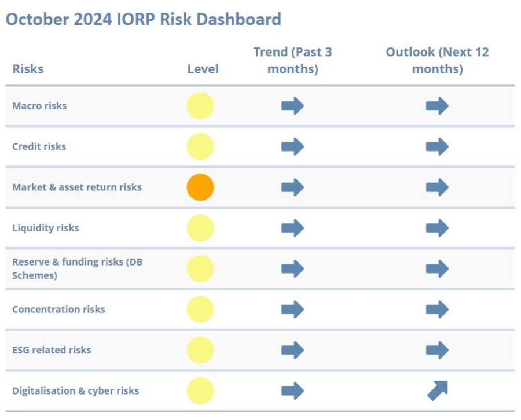Click the Level column header

[x=203, y=69]
